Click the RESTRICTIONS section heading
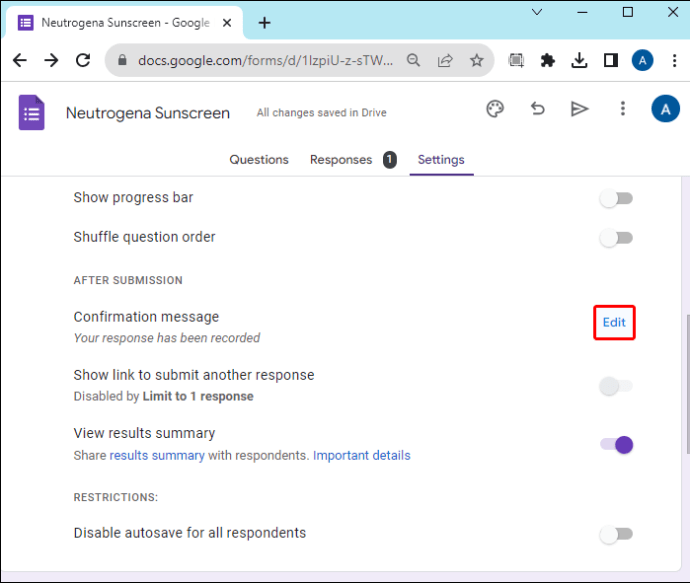 click(x=116, y=497)
